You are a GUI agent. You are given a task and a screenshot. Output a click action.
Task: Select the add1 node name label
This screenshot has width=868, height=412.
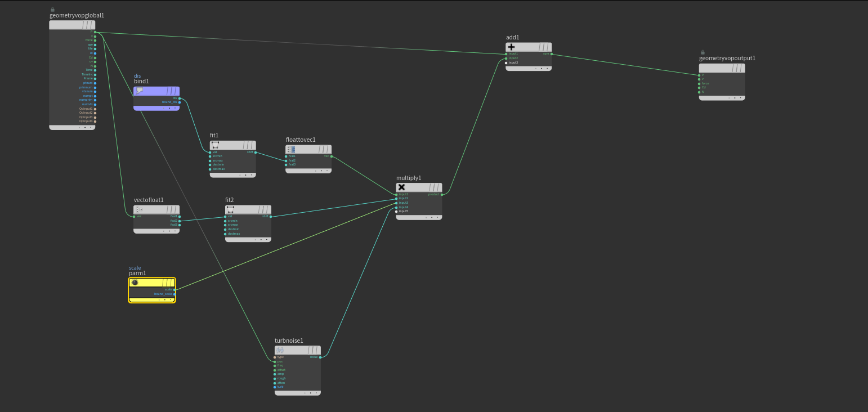512,38
